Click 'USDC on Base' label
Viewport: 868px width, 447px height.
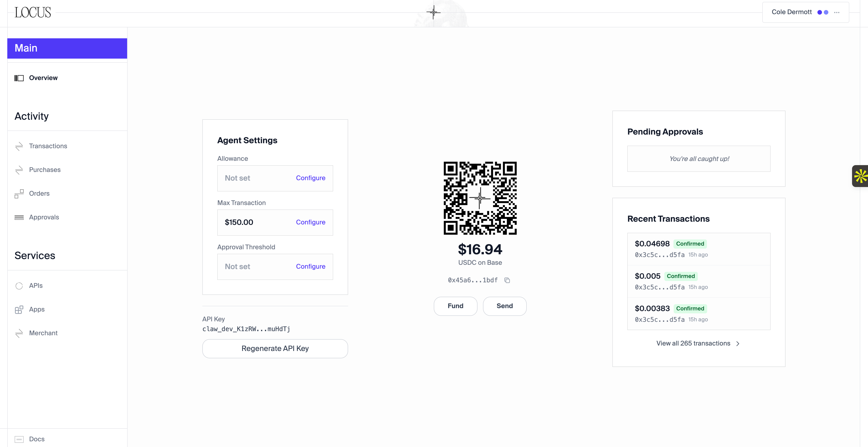click(480, 262)
